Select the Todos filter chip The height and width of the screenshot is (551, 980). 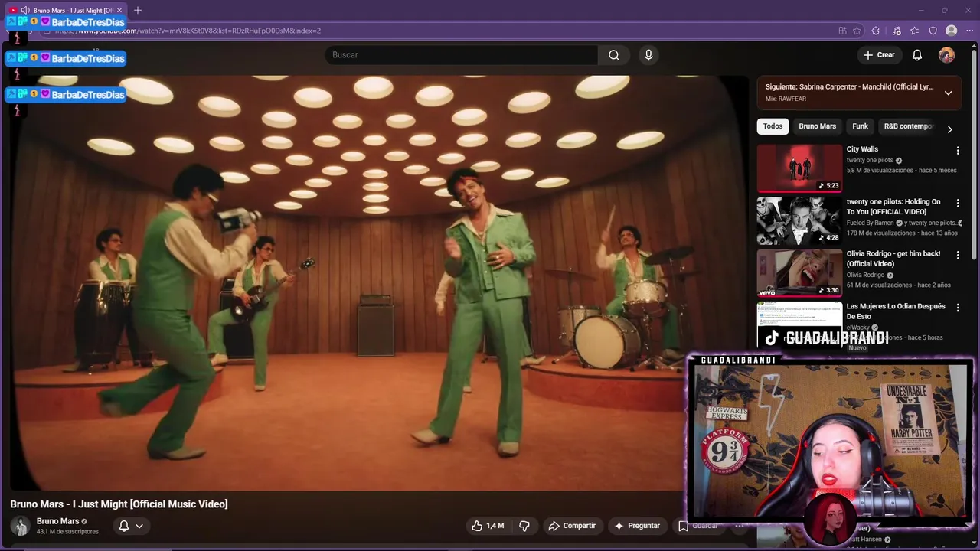[x=773, y=126]
